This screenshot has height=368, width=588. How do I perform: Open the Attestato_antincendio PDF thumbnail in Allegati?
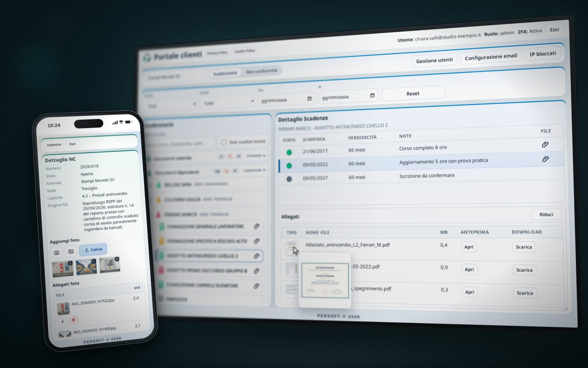(291, 249)
